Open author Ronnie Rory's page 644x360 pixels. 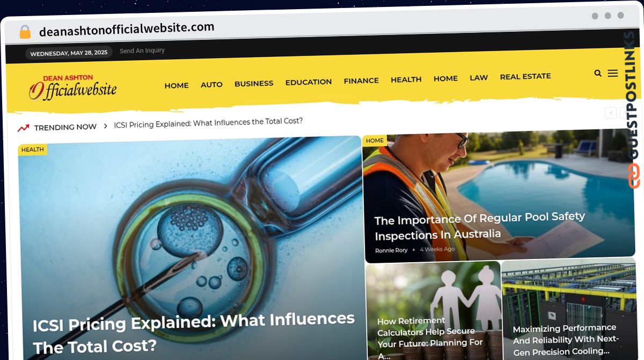point(391,250)
